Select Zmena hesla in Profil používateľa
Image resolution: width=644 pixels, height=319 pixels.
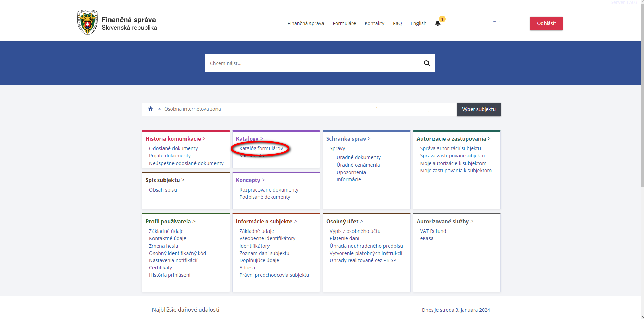(x=163, y=246)
